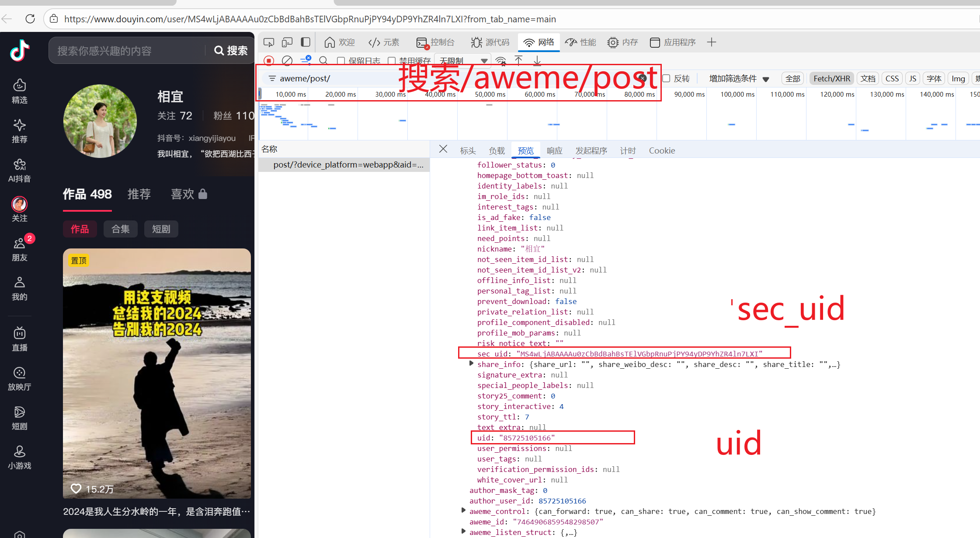Open 小游戏 in the left sidebar
The image size is (980, 538).
[x=20, y=457]
